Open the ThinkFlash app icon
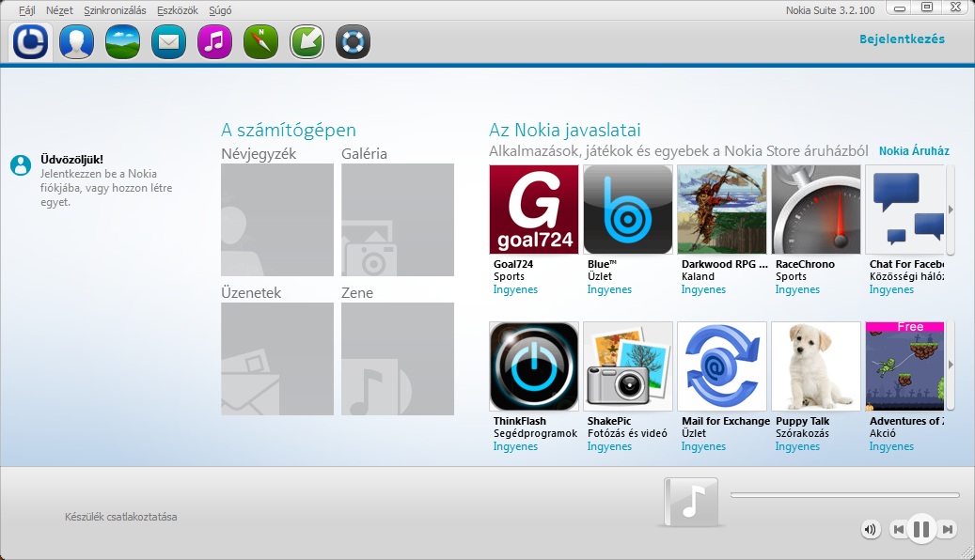This screenshot has width=975, height=560. point(534,366)
